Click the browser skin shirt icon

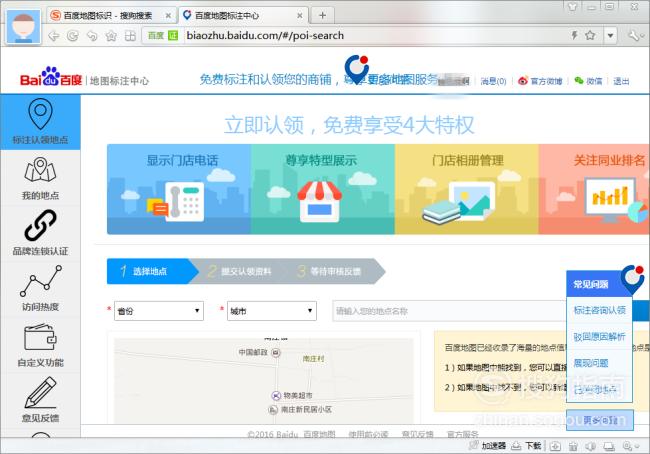[x=572, y=6]
